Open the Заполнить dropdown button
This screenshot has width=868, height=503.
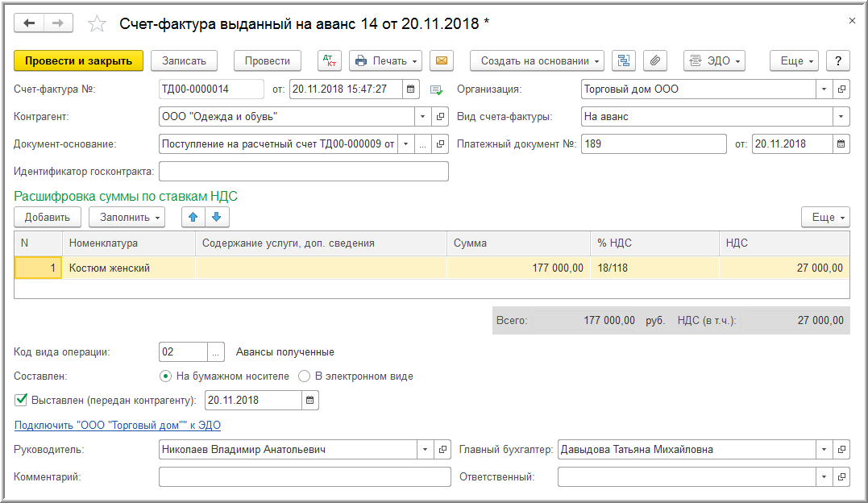point(128,217)
